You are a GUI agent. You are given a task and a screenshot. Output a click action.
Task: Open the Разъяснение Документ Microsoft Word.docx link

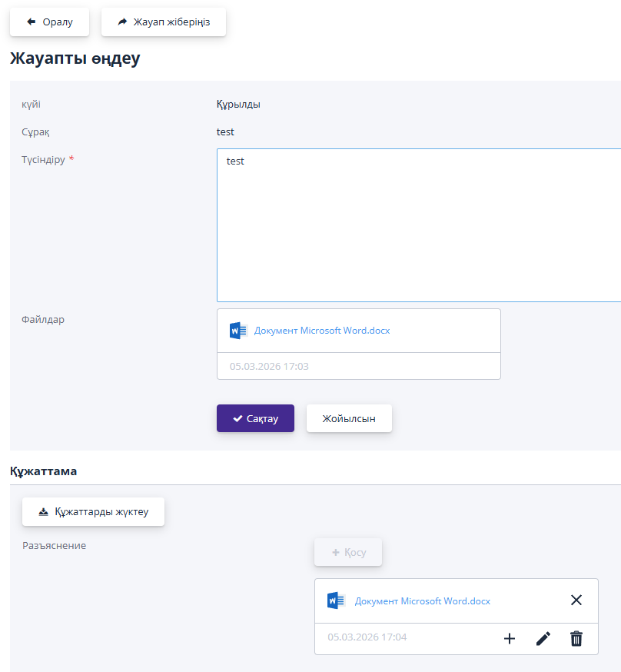coord(422,601)
